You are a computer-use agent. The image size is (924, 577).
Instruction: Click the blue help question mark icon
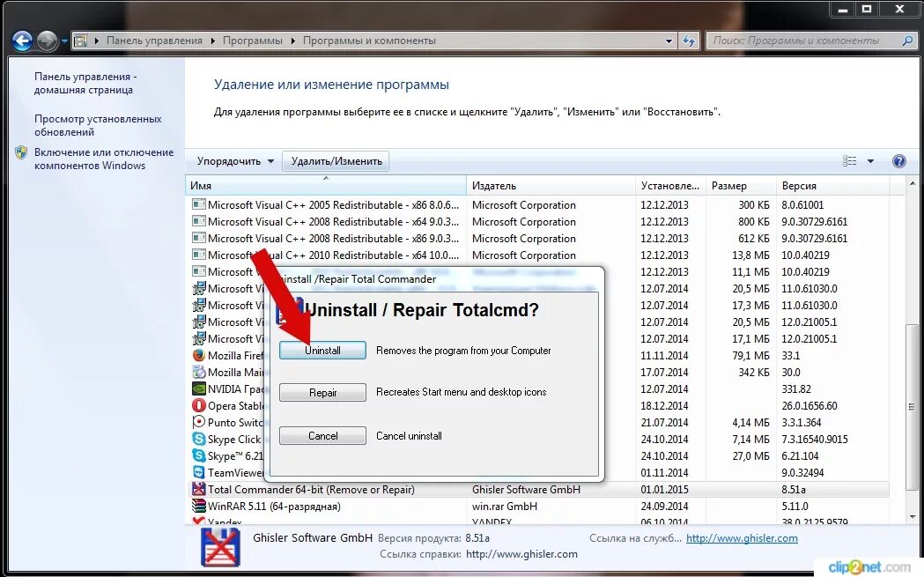click(898, 161)
